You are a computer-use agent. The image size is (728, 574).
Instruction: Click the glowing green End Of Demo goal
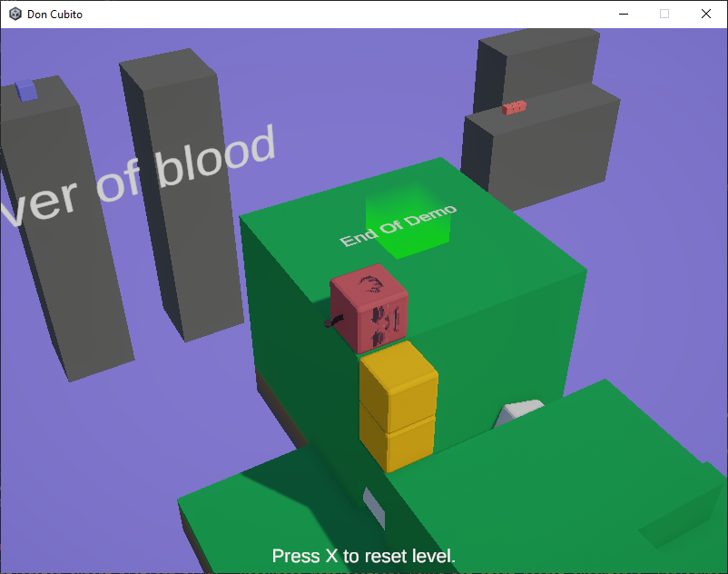(408, 220)
